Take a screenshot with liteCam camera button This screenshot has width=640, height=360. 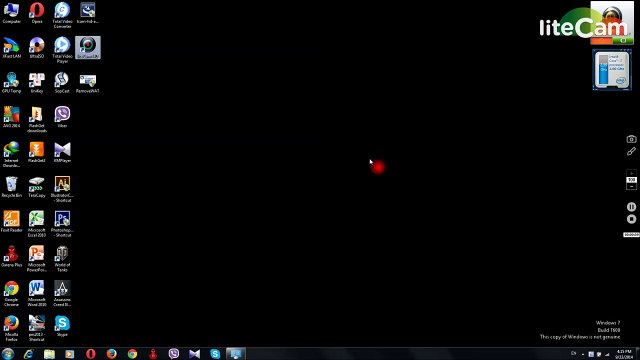pyautogui.click(x=631, y=139)
